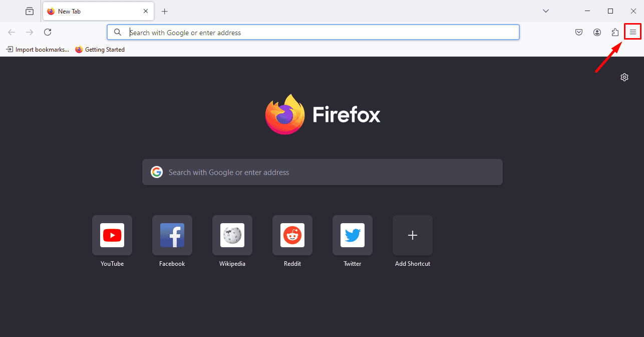
Task: Maximize the Firefox window
Action: [610, 11]
